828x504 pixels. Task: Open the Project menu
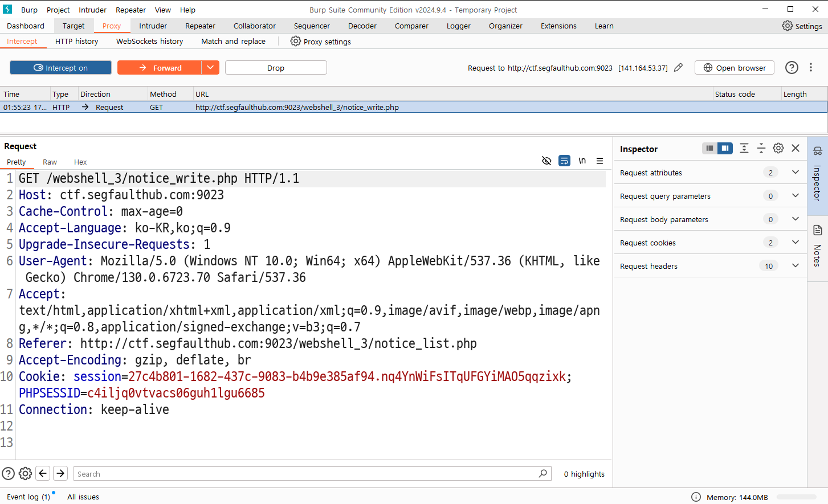(x=58, y=10)
